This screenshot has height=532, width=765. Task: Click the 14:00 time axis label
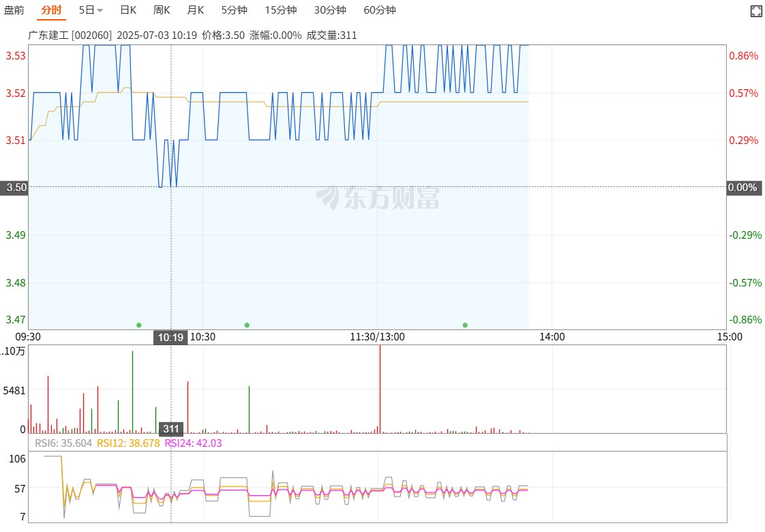[x=552, y=337]
